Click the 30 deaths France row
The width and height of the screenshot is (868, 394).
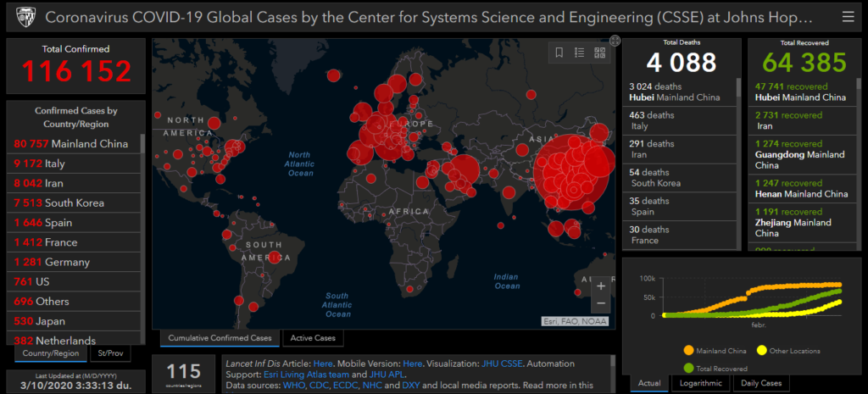click(x=679, y=236)
